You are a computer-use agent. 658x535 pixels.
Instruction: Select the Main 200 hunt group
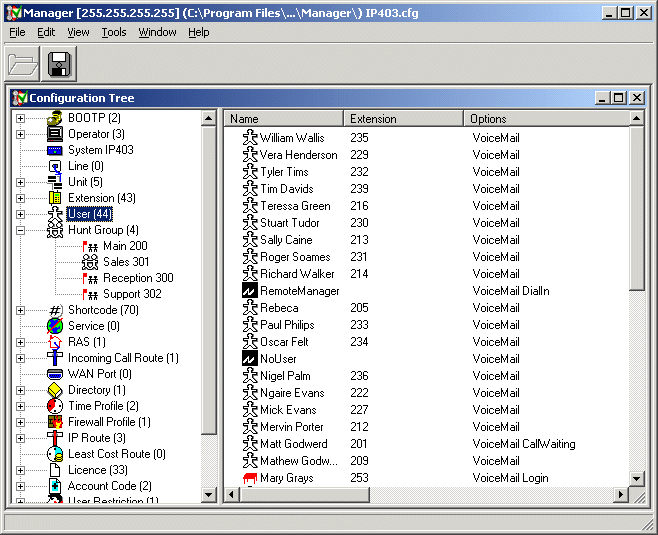pyautogui.click(x=125, y=246)
